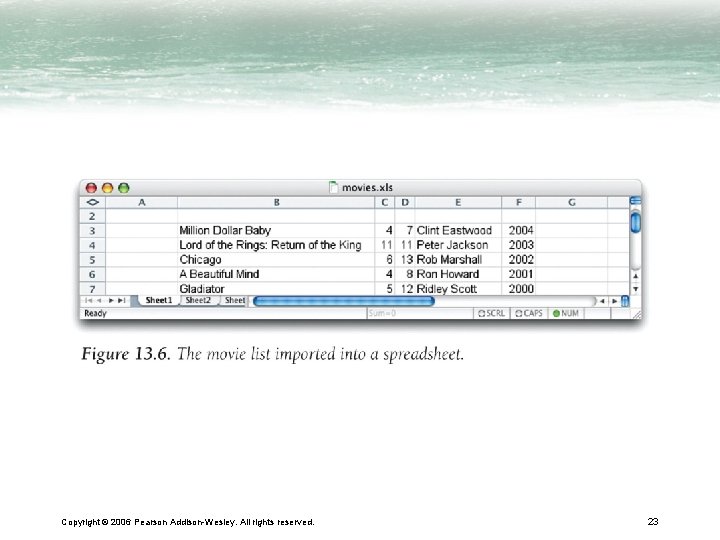Click year cell '2001'
720x540 pixels.
click(518, 275)
